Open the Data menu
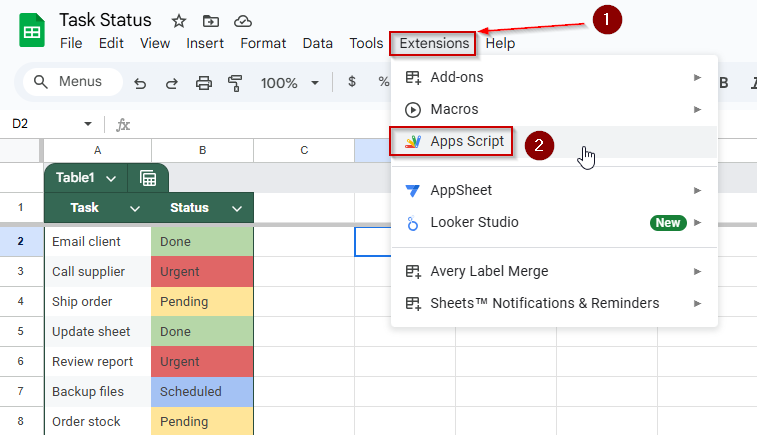The image size is (757, 435). pos(318,43)
